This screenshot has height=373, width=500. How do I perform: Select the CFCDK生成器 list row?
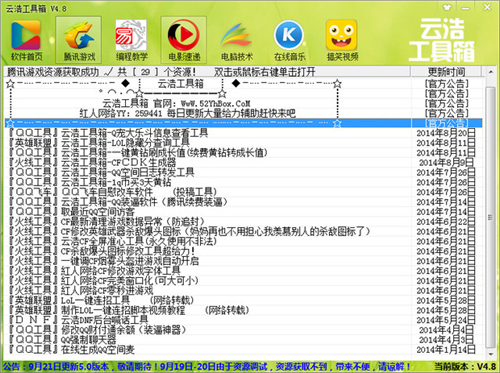[x=243, y=163]
